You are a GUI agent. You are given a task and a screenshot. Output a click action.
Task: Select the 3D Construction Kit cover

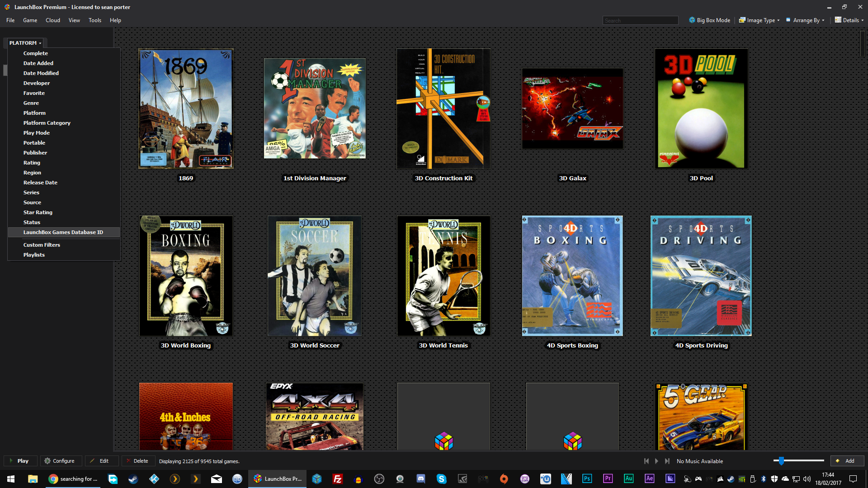tap(443, 108)
